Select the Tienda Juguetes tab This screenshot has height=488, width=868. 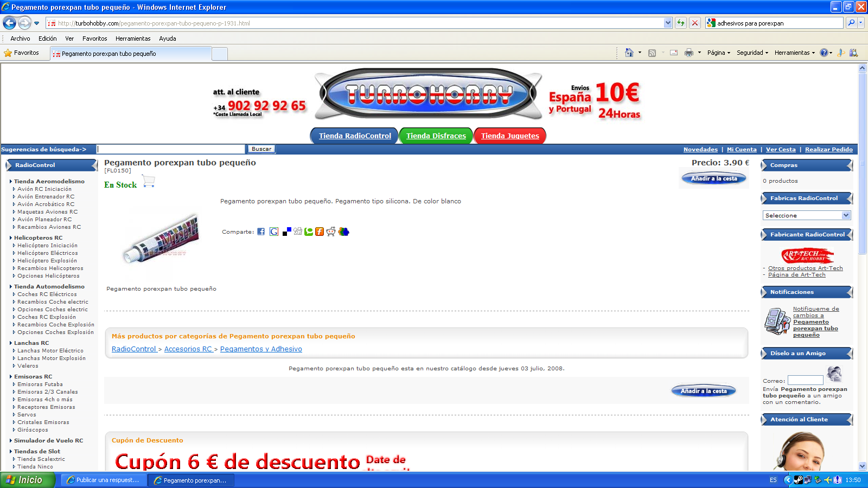click(510, 136)
